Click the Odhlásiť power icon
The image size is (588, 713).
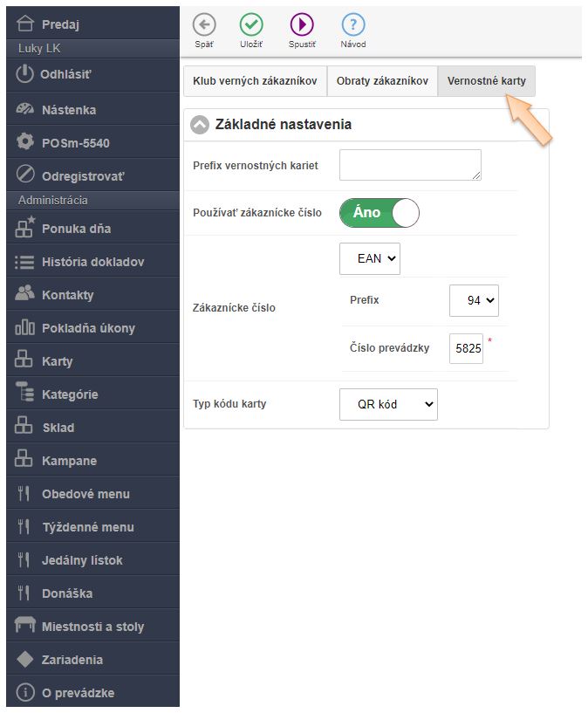(x=25, y=75)
